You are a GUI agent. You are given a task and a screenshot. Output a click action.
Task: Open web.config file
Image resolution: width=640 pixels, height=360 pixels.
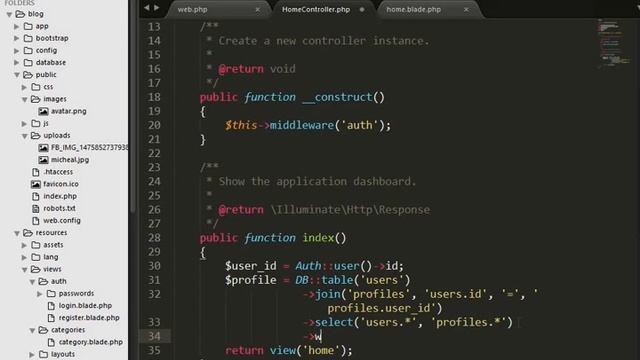coord(62,220)
